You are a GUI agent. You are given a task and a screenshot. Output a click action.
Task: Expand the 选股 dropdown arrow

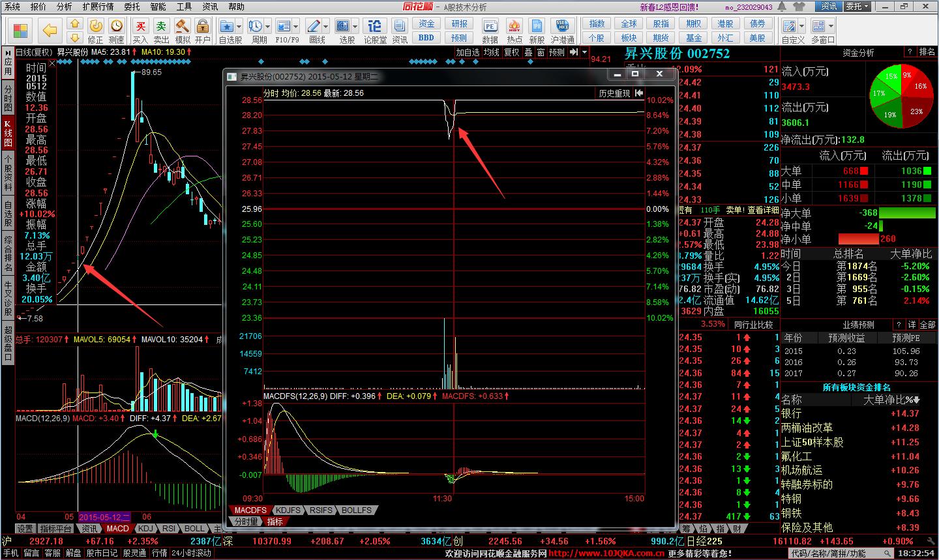click(355, 26)
